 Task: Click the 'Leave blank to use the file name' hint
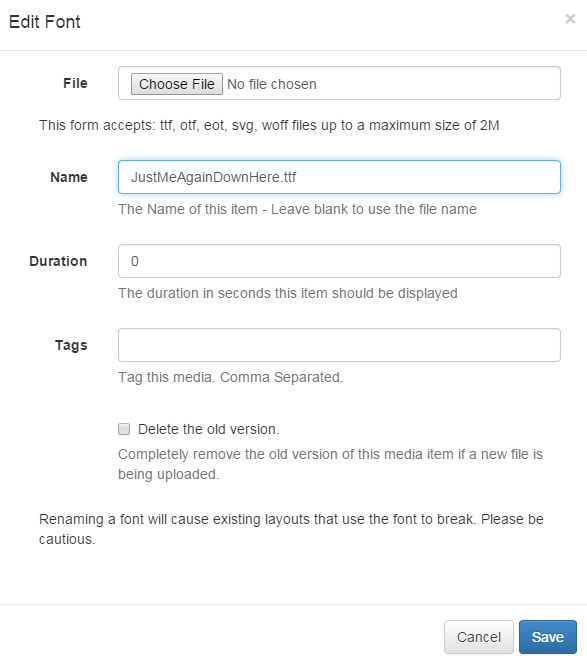point(374,209)
